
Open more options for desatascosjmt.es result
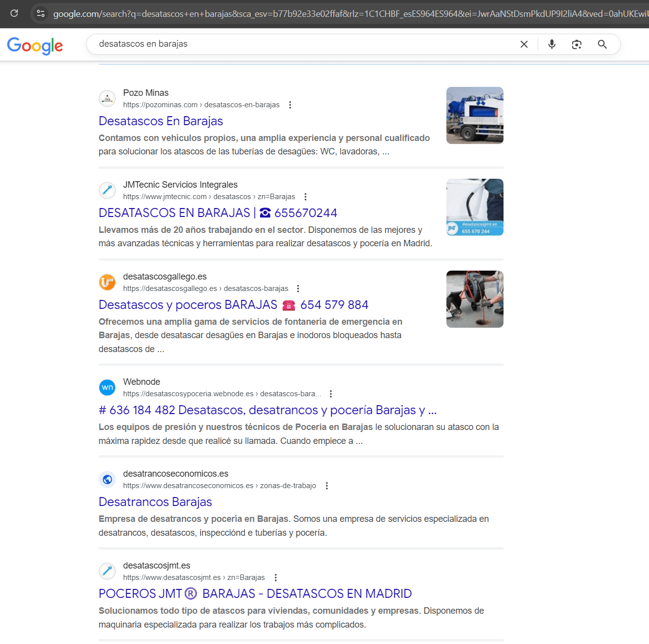276,577
